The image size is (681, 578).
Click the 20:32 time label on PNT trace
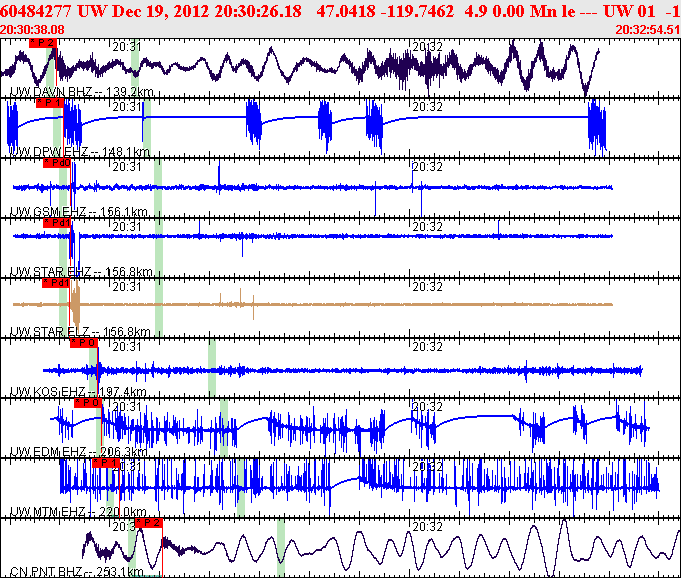(427, 526)
